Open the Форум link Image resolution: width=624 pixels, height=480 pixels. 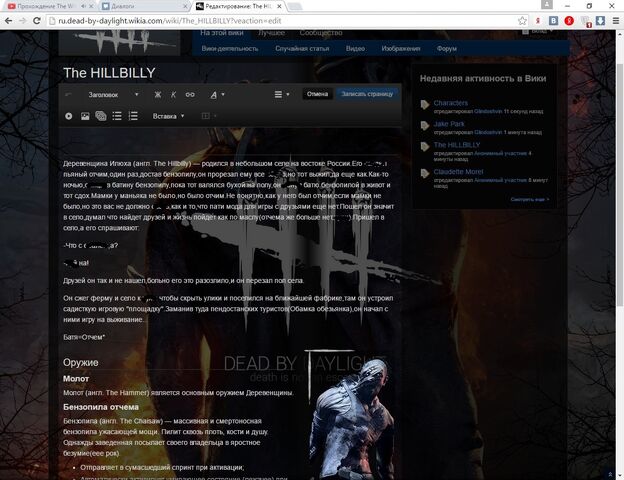(447, 49)
